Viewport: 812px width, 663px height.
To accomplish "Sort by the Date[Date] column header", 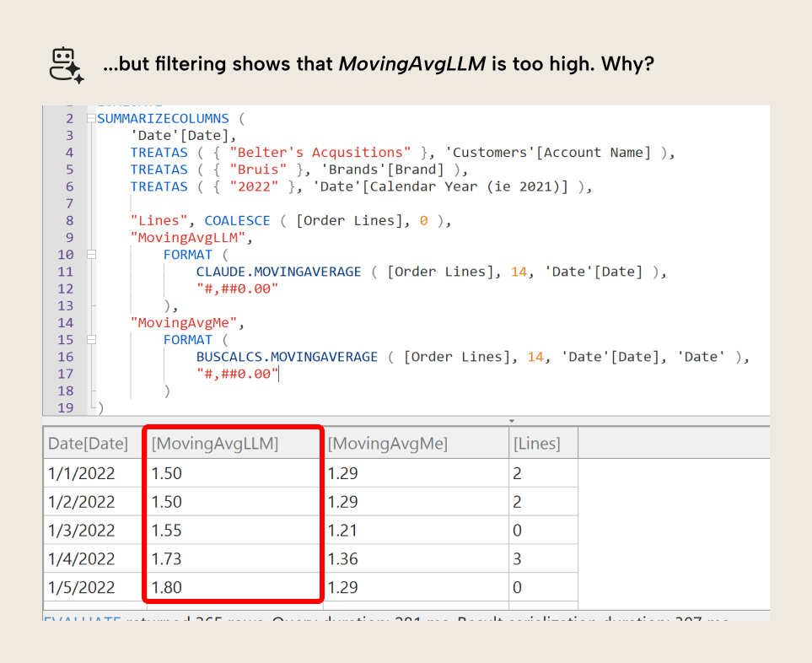I will (88, 443).
